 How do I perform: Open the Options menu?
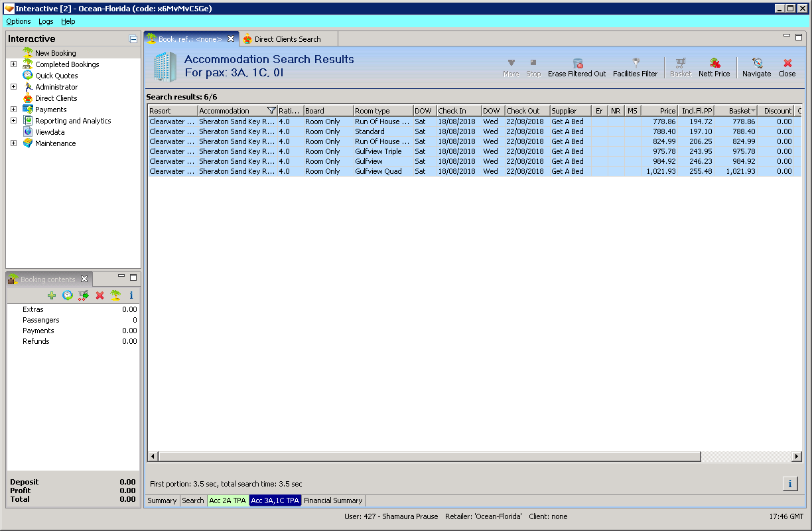[x=19, y=21]
